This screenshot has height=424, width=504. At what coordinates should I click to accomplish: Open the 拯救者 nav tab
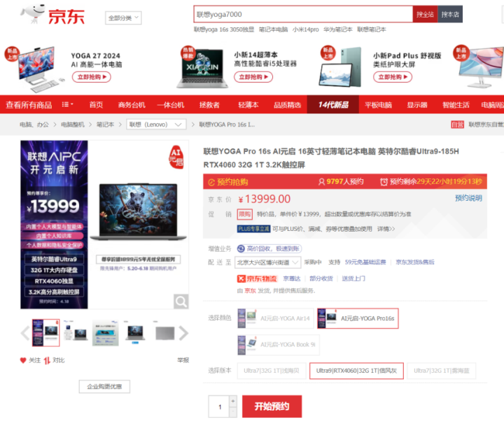click(209, 105)
